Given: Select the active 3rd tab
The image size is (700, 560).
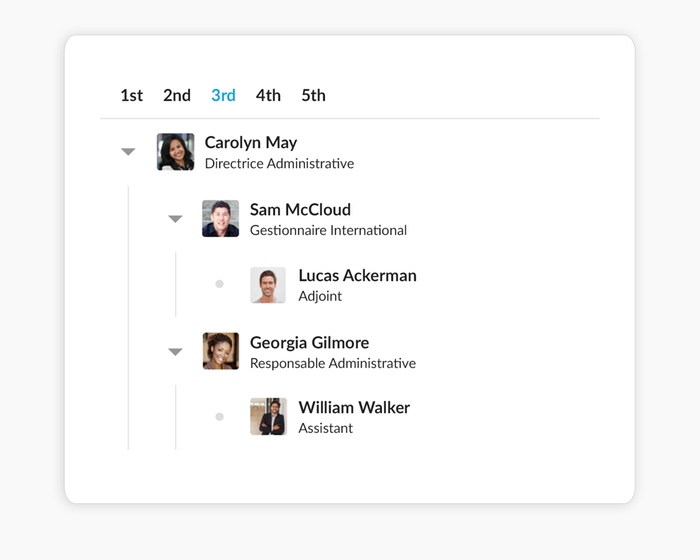Looking at the screenshot, I should pos(223,96).
